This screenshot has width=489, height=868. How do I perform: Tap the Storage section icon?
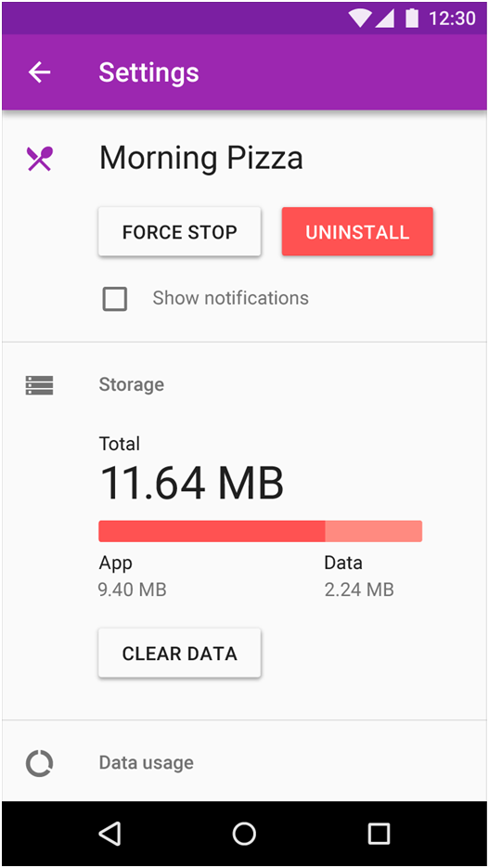coord(39,385)
